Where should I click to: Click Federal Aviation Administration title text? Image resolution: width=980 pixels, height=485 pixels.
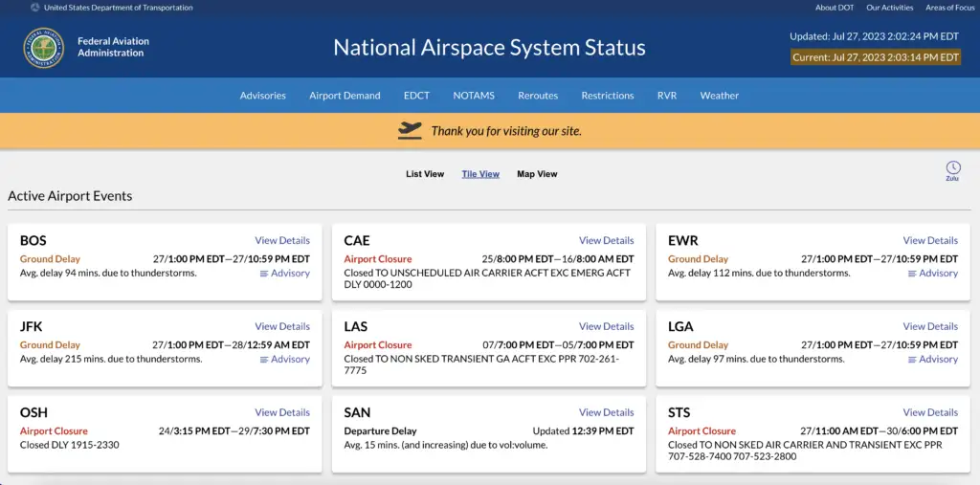[113, 47]
